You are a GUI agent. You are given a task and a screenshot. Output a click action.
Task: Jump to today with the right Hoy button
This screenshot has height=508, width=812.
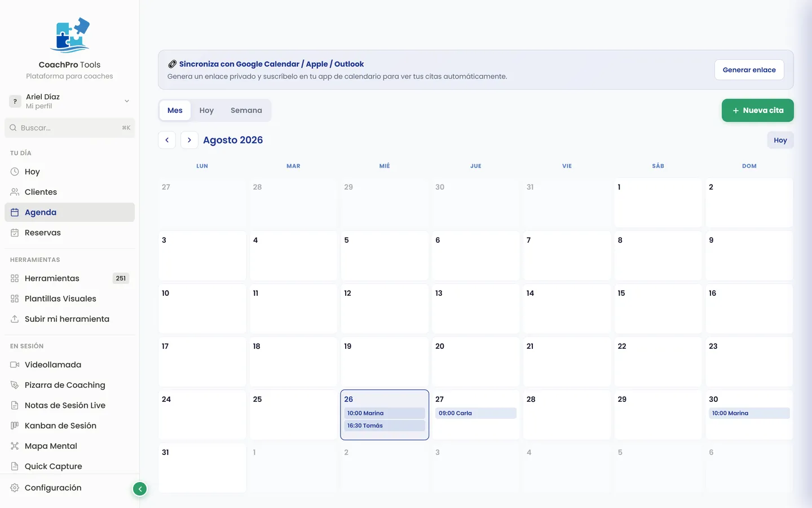(x=780, y=140)
